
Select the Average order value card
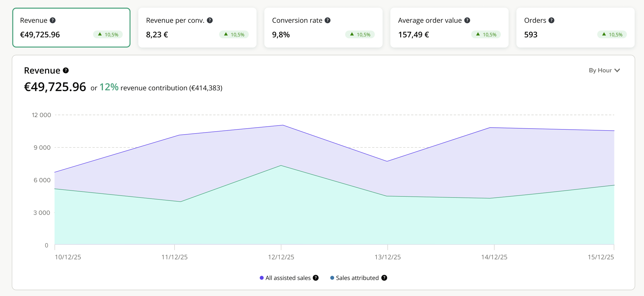(449, 28)
